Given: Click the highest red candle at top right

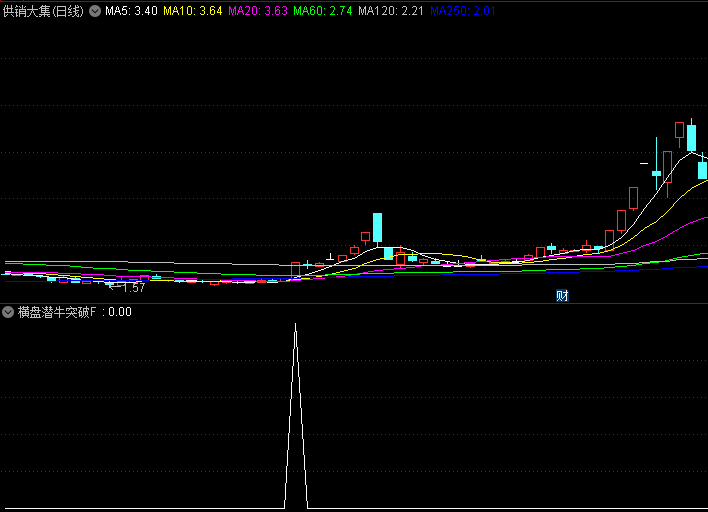Looking at the screenshot, I should tap(680, 130).
